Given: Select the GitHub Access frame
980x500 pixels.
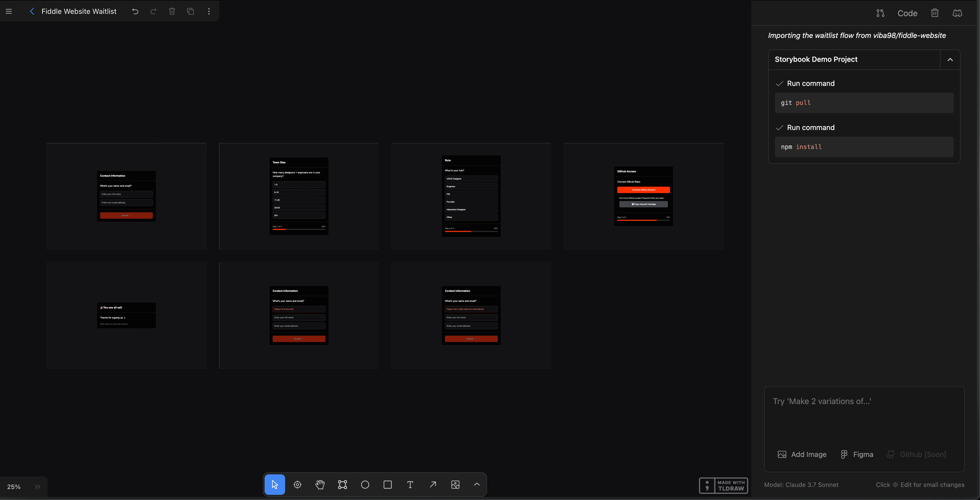Looking at the screenshot, I should (x=643, y=196).
